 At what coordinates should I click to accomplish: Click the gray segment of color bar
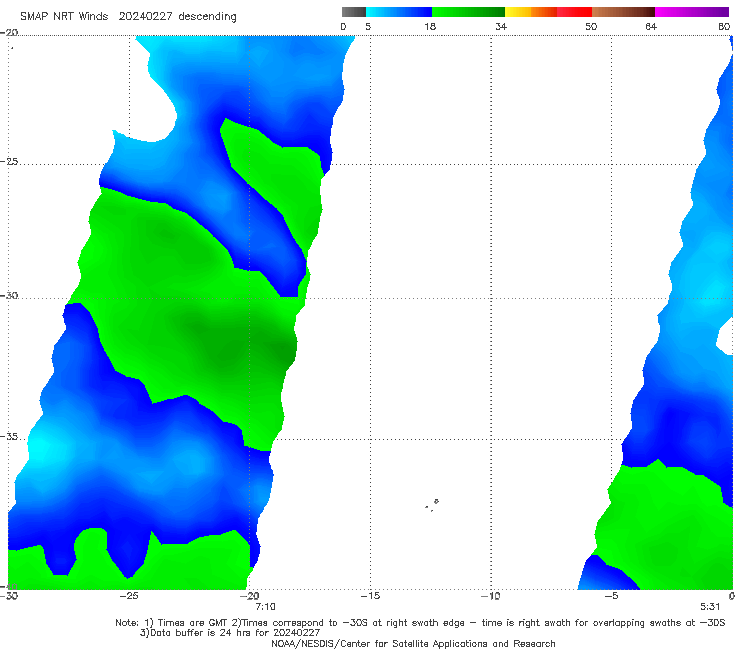[354, 12]
